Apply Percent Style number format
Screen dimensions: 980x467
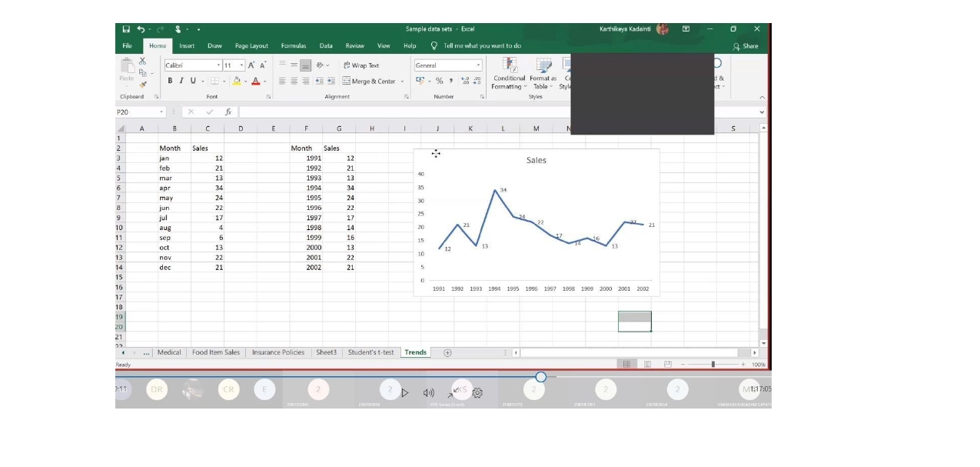pos(439,81)
